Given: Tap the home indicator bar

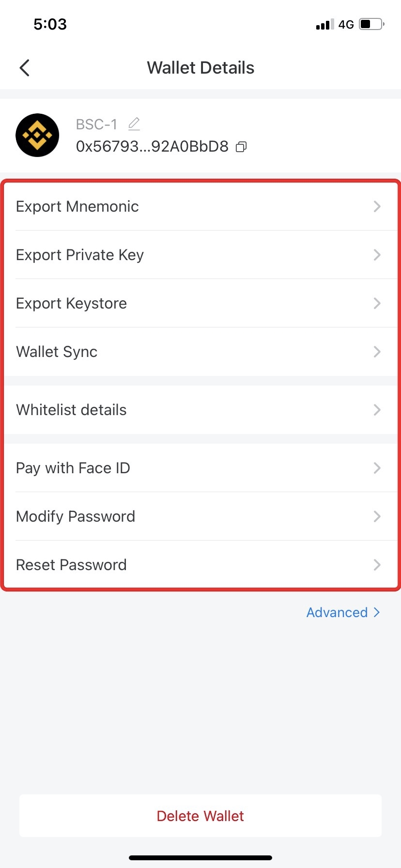Looking at the screenshot, I should [x=200, y=858].
